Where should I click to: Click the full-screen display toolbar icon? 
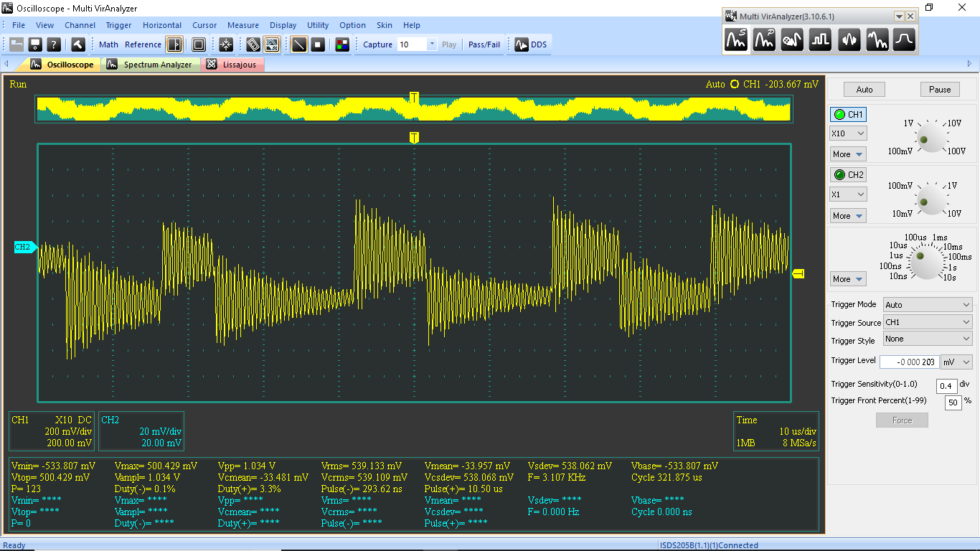199,44
